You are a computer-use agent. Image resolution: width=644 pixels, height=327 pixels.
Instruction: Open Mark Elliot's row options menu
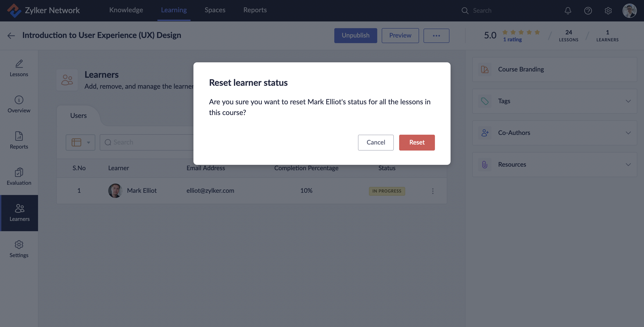point(433,191)
